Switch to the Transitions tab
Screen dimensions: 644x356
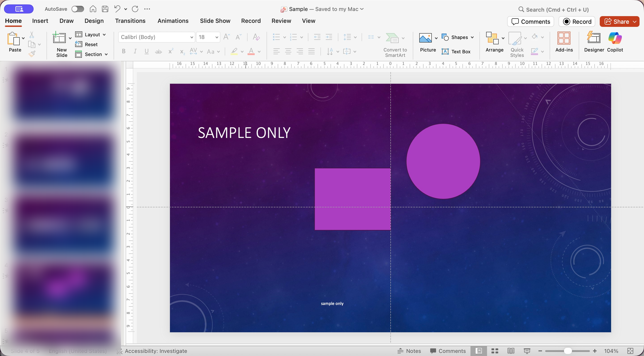130,21
